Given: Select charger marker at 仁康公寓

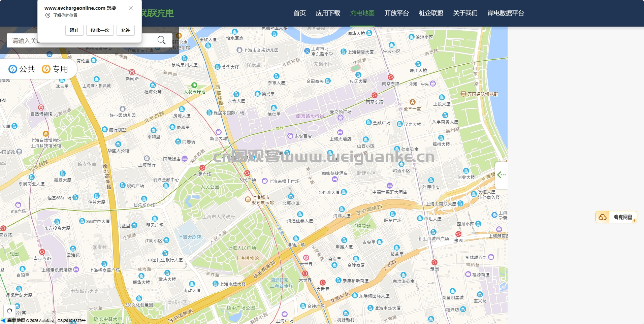Looking at the screenshot, I should point(397,149).
